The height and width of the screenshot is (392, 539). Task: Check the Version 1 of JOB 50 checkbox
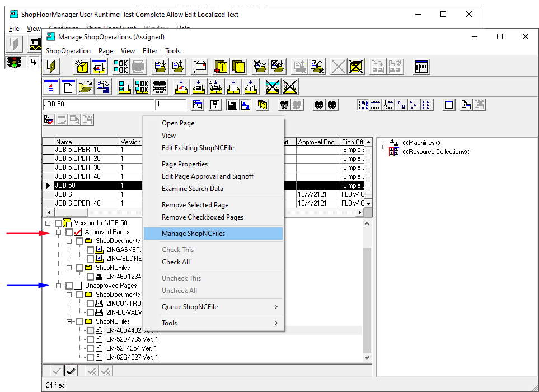click(x=58, y=223)
